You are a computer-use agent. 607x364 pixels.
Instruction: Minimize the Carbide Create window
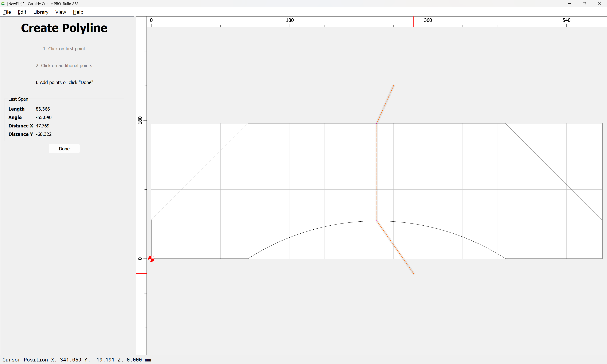click(569, 3)
